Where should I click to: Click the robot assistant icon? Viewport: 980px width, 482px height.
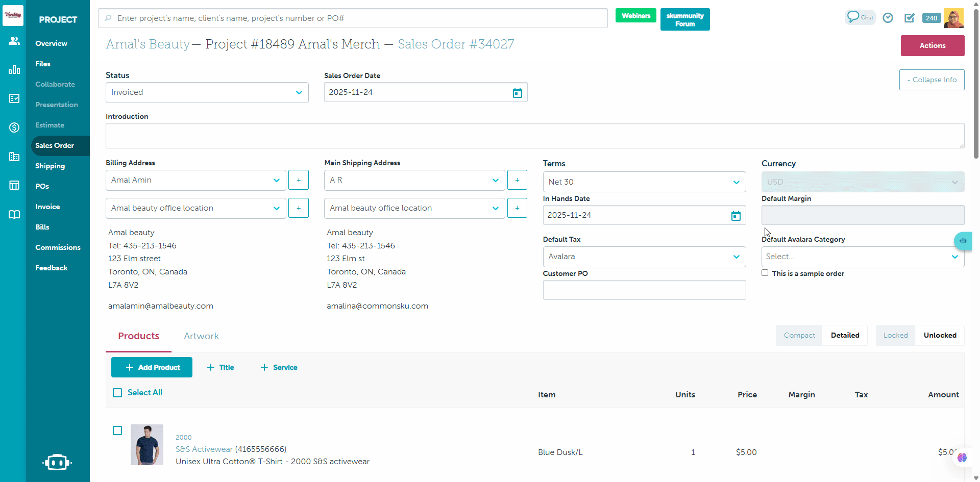(57, 462)
